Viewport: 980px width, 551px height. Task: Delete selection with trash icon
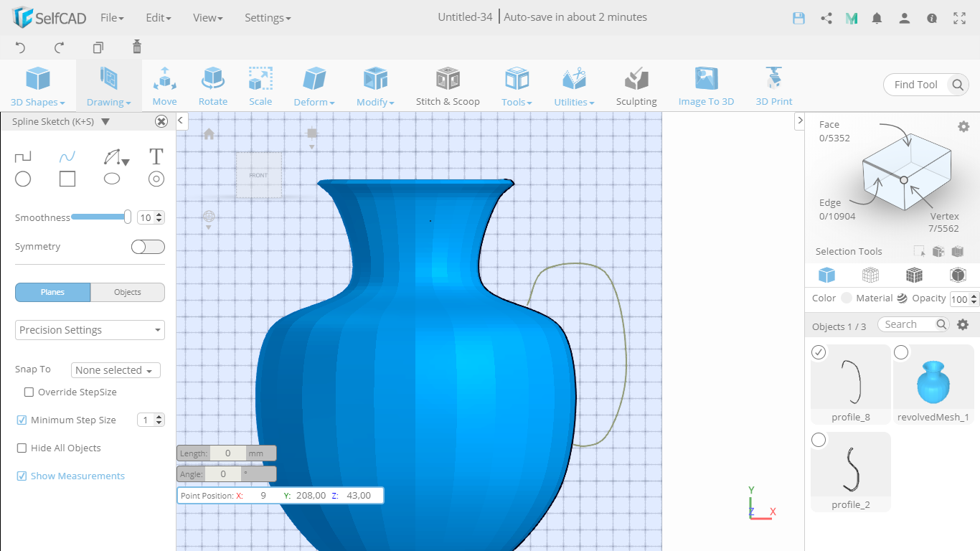[137, 47]
